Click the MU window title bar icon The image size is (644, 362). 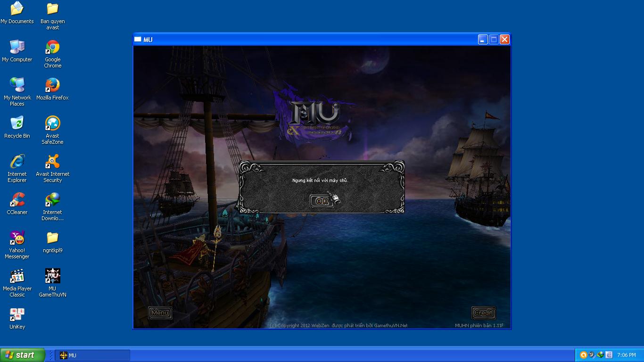(138, 40)
